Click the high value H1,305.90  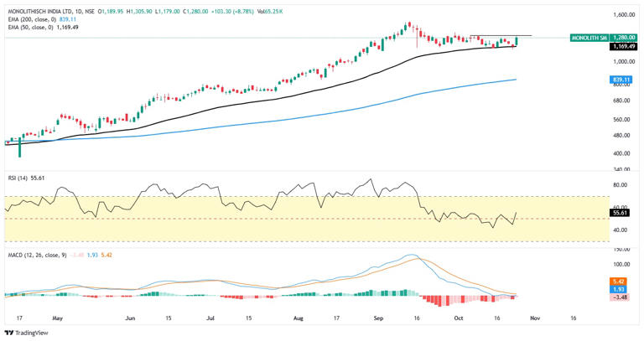pos(140,12)
